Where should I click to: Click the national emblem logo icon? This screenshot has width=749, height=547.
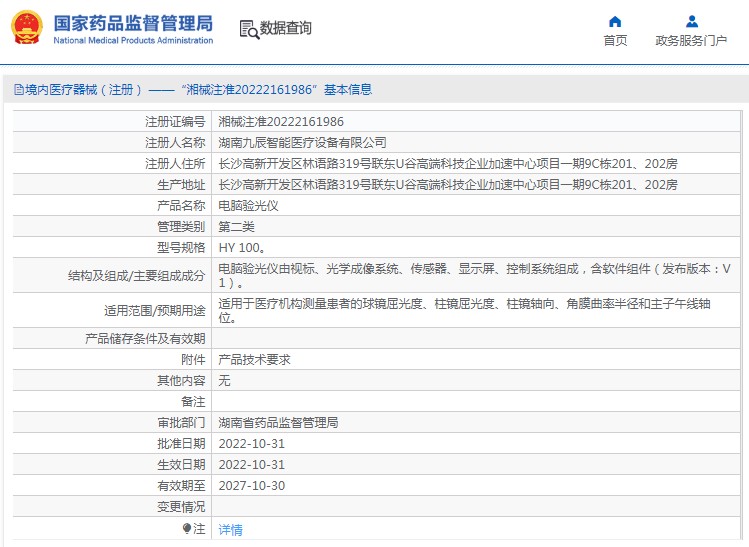(27, 27)
